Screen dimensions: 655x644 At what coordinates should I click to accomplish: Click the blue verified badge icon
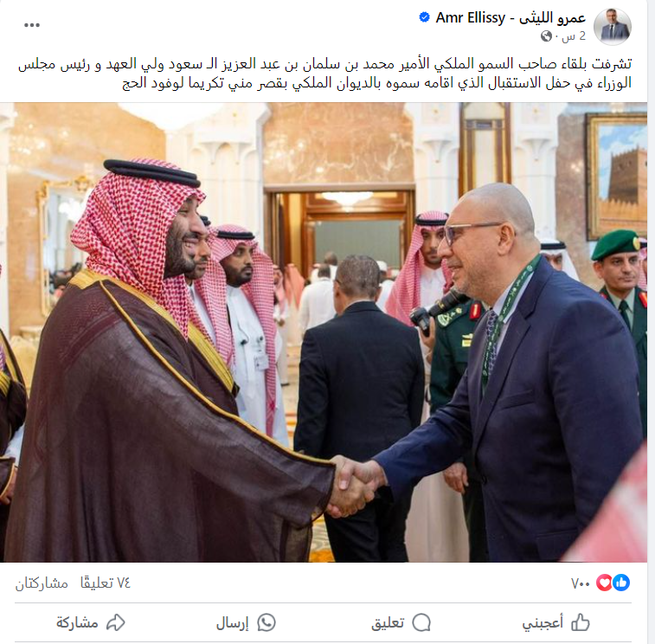pyautogui.click(x=424, y=17)
